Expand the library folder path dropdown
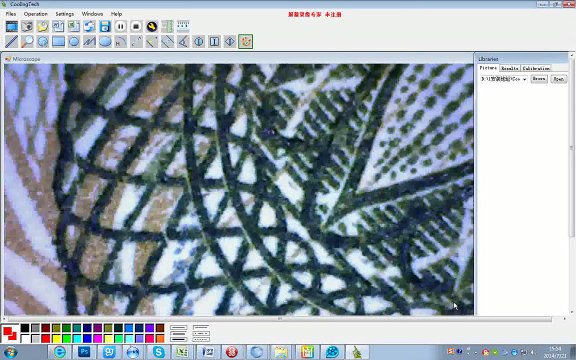Screen dimensions: 576x360 pyautogui.click(x=524, y=79)
